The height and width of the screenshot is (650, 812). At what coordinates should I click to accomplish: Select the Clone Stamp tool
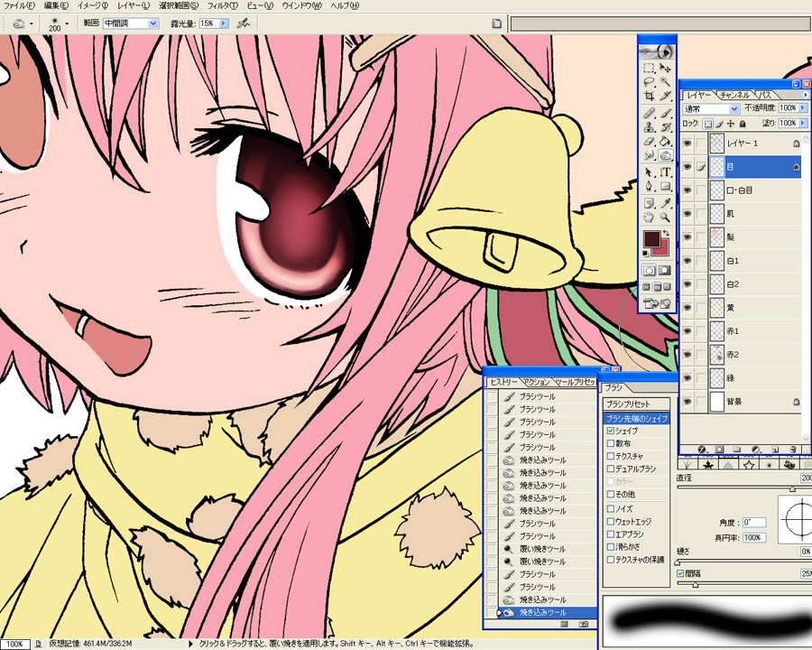[649, 127]
